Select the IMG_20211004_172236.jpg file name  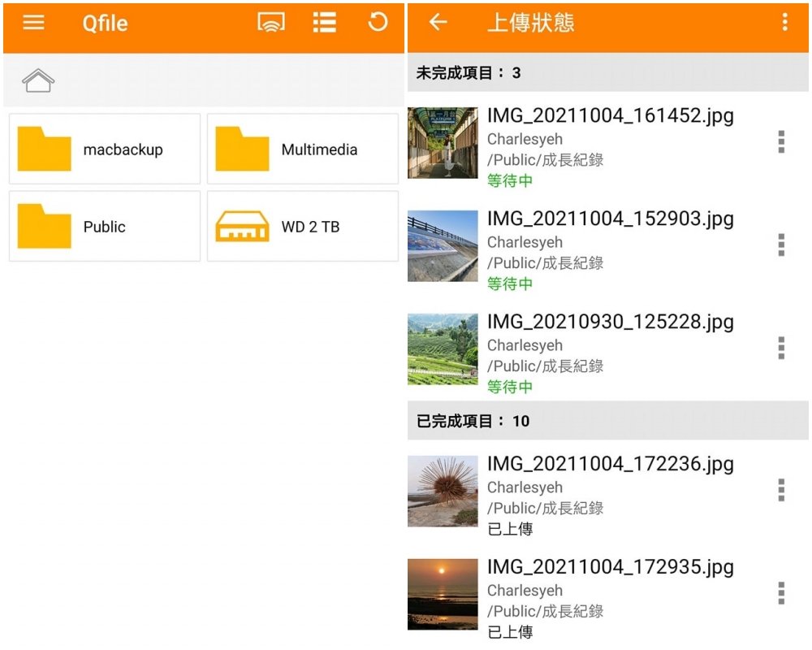pos(610,464)
